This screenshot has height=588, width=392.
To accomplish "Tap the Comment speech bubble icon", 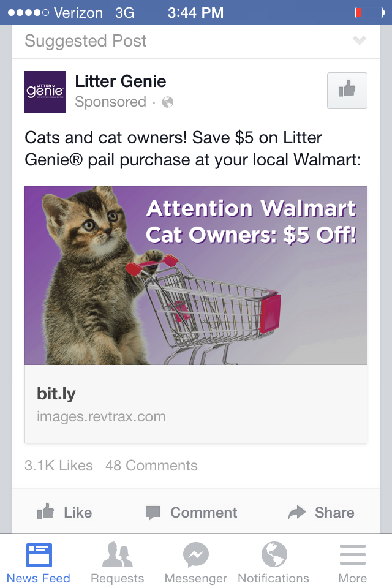I will coord(153,513).
